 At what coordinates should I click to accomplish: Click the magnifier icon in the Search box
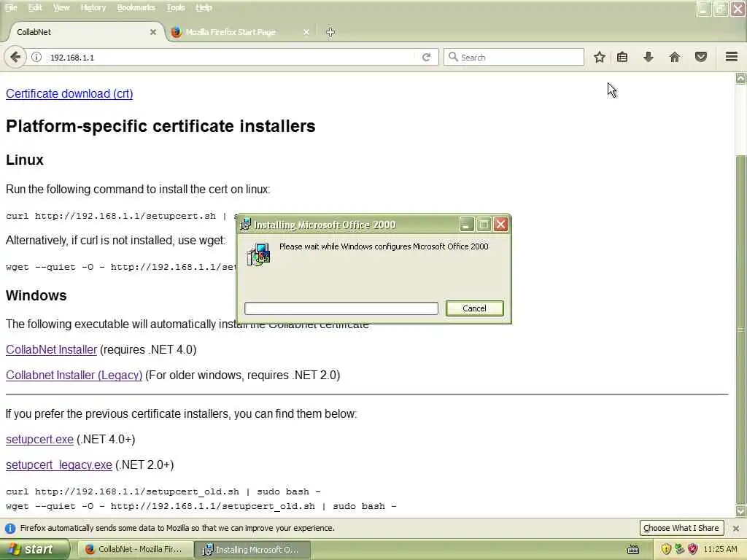[453, 57]
